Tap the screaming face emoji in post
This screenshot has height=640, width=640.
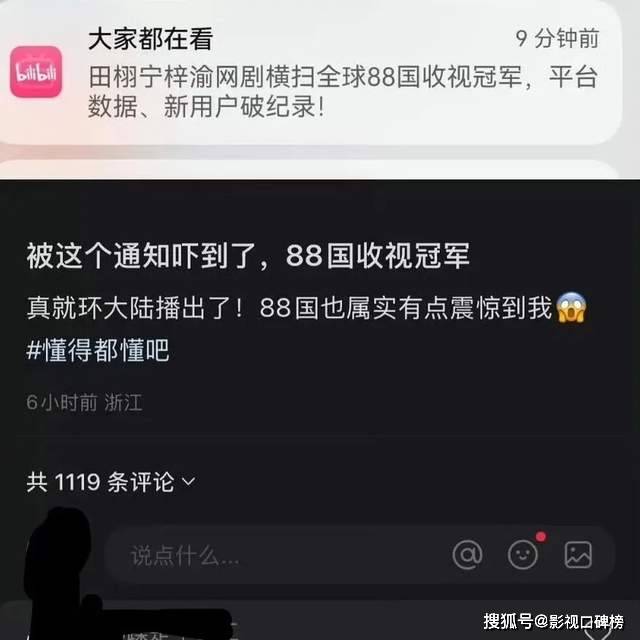[571, 307]
